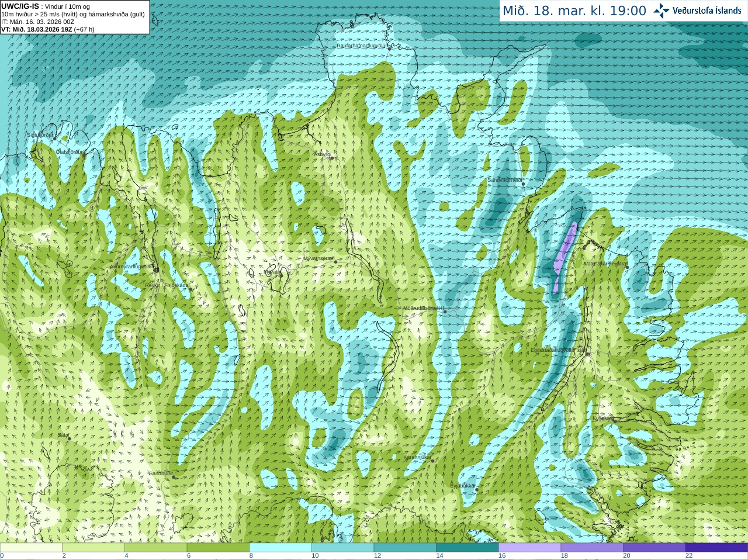This screenshot has width=748, height=560.
Task: Click the 18–20 m/s legend swatch
Action: [x=592, y=548]
